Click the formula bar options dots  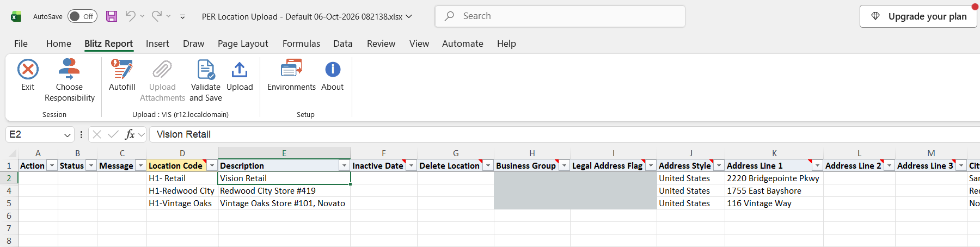[x=81, y=134]
